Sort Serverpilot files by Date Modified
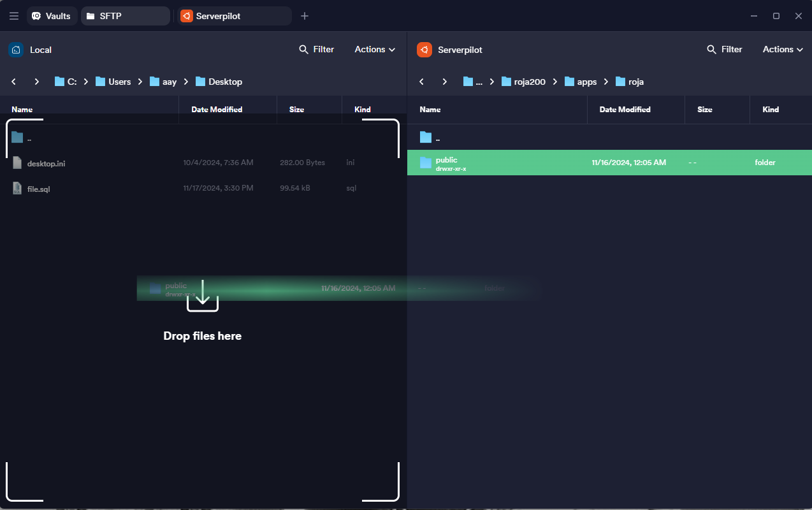 pyautogui.click(x=625, y=110)
